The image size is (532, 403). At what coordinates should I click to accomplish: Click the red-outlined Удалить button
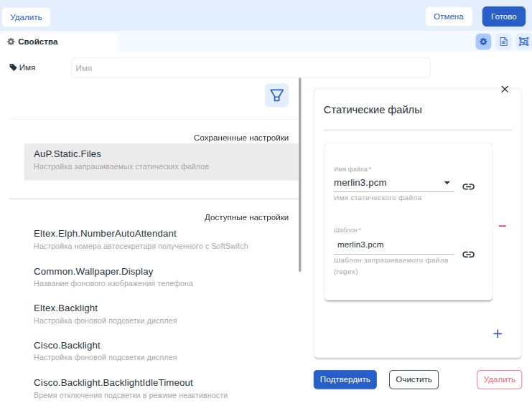[499, 379]
